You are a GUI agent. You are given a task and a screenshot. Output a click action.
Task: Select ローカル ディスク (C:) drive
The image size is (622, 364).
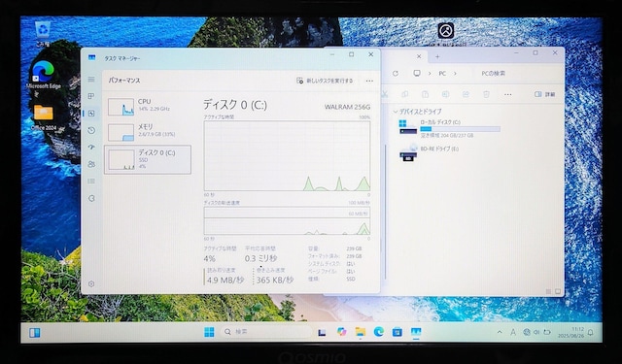(449, 129)
